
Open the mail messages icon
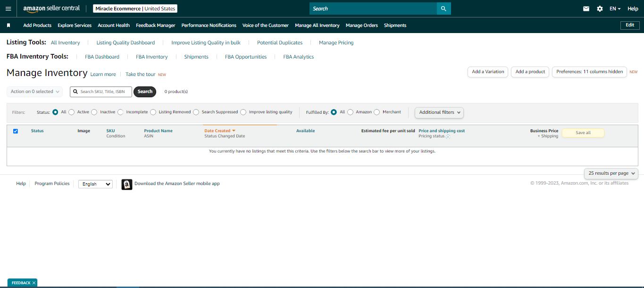(x=586, y=8)
